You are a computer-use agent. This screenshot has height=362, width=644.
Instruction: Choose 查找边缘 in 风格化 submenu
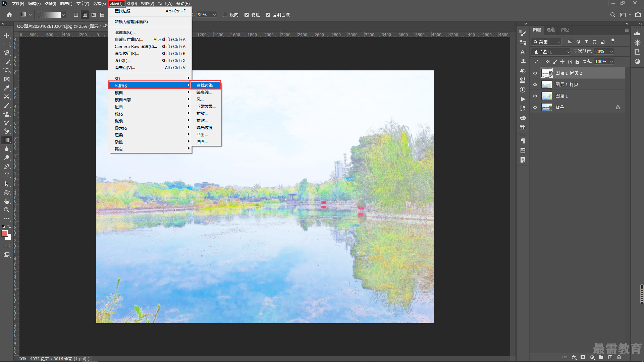[x=206, y=85]
